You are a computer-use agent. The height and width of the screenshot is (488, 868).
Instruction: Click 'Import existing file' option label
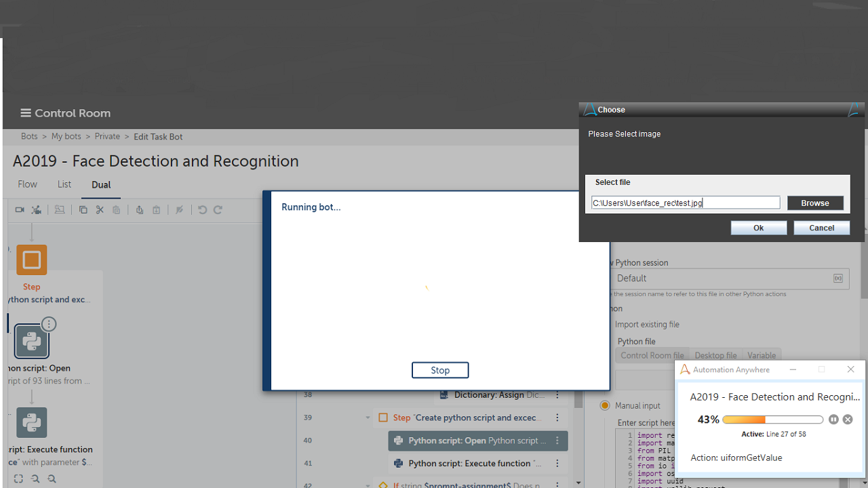pyautogui.click(x=647, y=325)
